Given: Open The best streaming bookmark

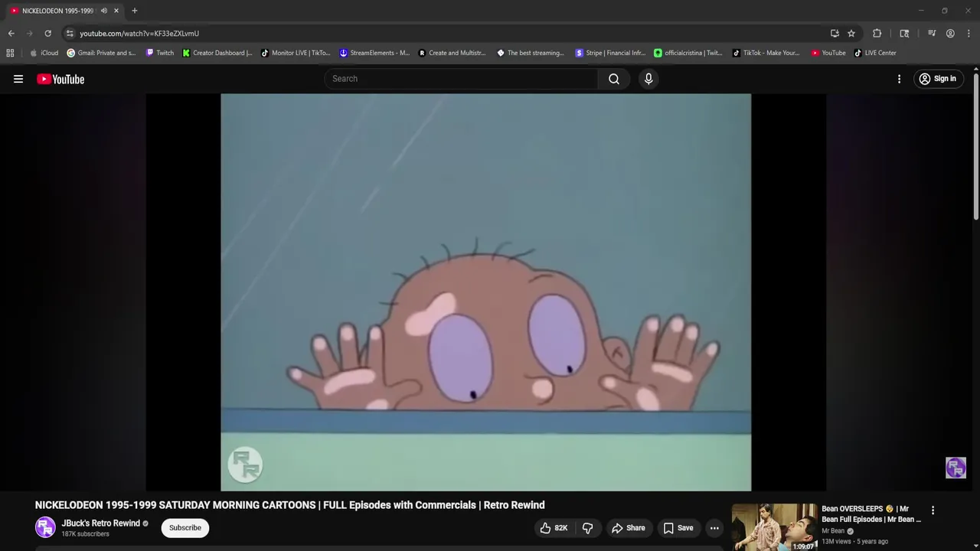Looking at the screenshot, I should click(x=531, y=53).
